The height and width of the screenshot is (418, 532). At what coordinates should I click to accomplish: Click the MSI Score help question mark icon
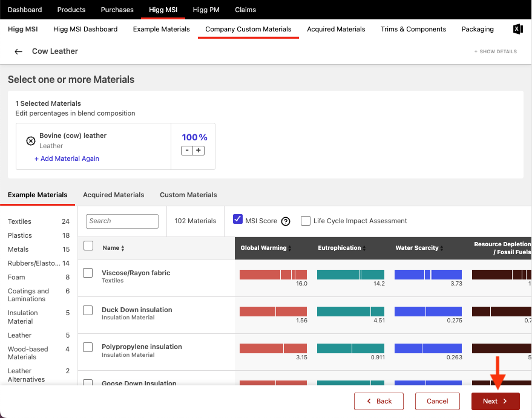[286, 221]
